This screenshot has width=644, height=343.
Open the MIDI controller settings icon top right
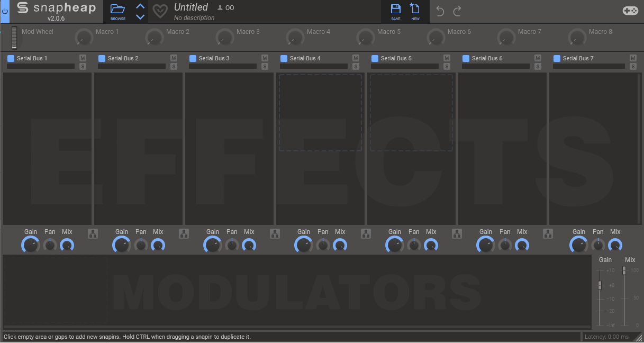629,10
